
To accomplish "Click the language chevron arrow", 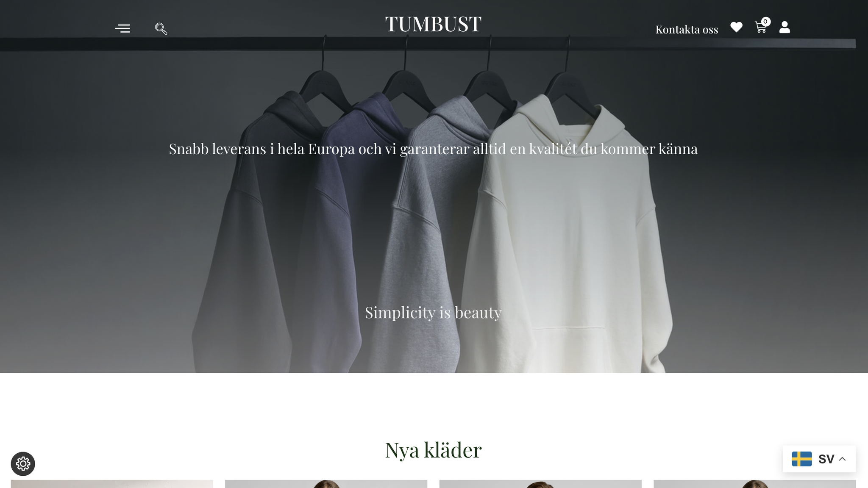I will (843, 459).
